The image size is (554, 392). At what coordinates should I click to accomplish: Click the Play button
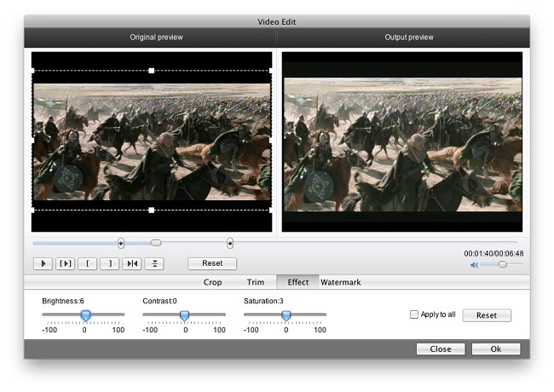pos(43,263)
